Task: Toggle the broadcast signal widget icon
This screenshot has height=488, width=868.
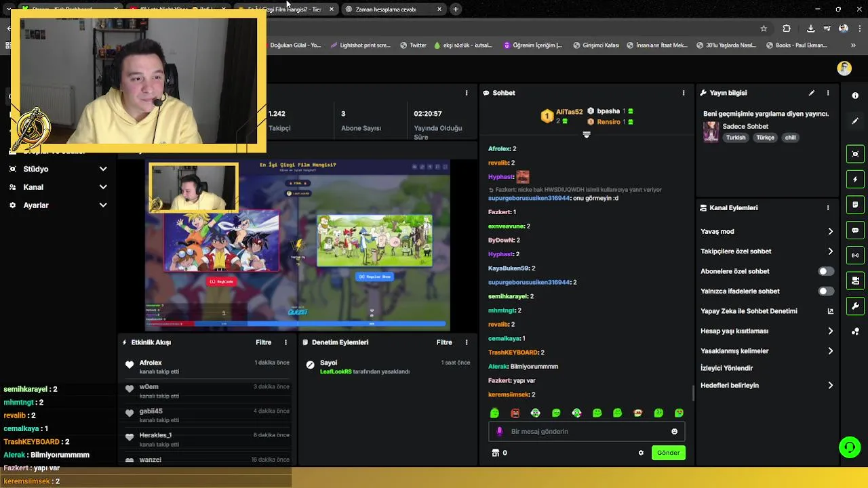Action: (855, 256)
